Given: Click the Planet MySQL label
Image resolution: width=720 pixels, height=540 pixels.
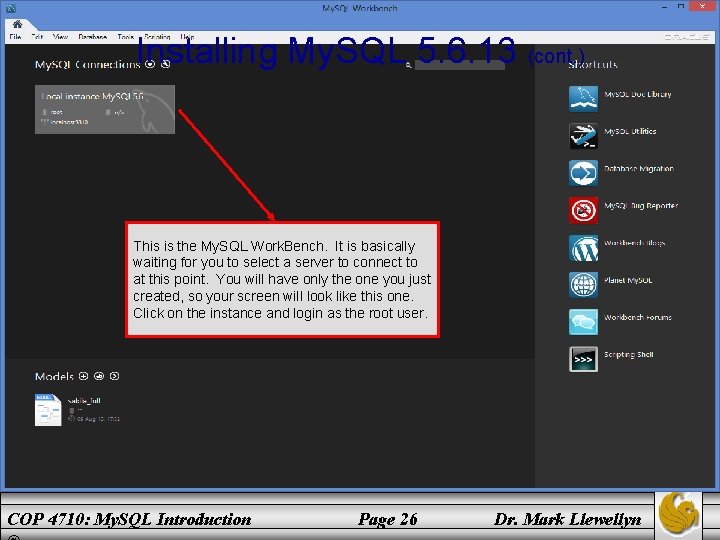Looking at the screenshot, I should [628, 280].
